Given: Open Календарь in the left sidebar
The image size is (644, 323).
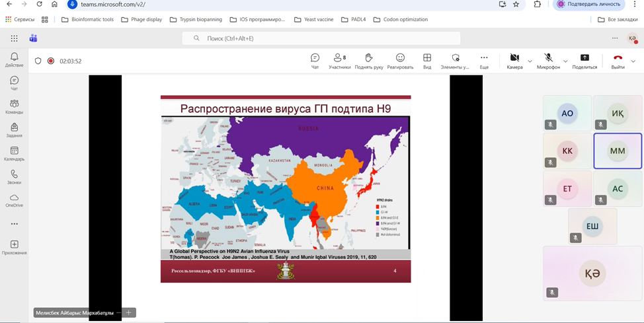Looking at the screenshot, I should point(14,154).
